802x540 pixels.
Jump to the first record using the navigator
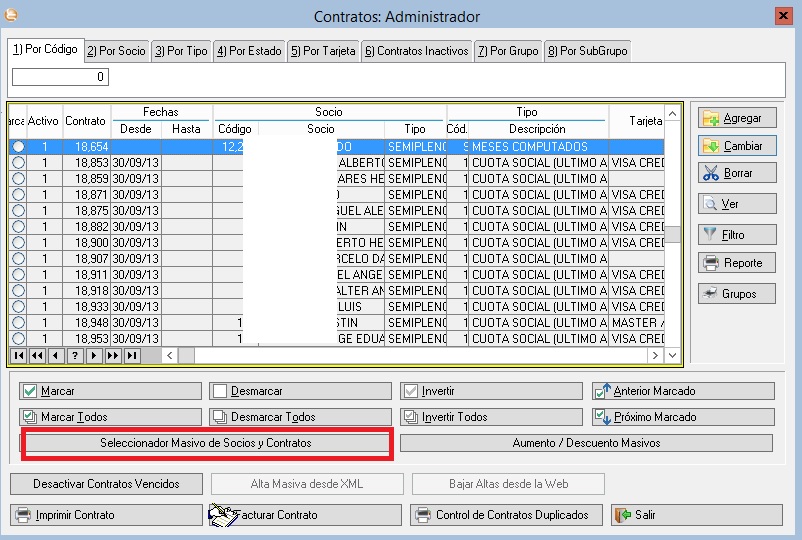19,355
